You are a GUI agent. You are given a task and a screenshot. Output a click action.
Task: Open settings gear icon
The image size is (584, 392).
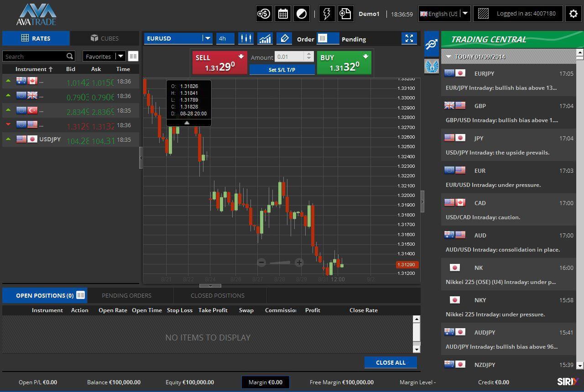tap(574, 14)
